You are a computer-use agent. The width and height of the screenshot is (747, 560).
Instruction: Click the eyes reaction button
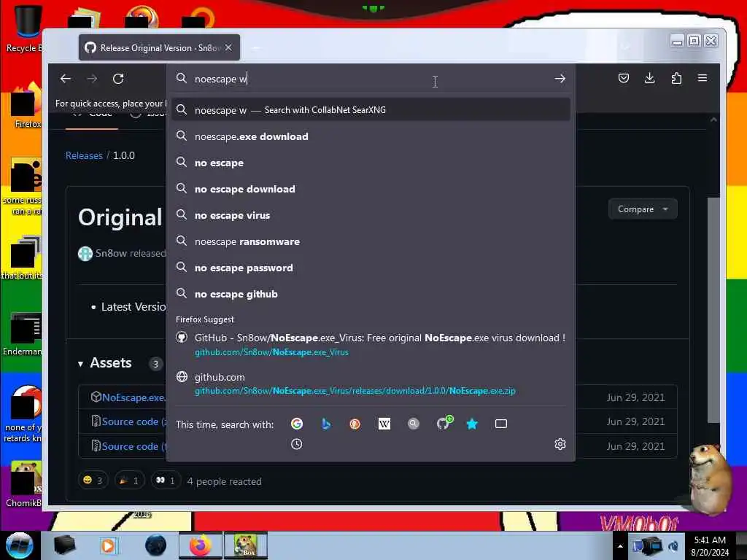(166, 481)
